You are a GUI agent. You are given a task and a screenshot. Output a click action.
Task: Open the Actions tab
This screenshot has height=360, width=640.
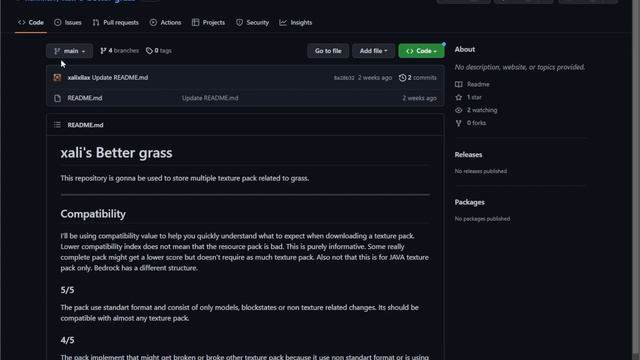click(x=165, y=22)
